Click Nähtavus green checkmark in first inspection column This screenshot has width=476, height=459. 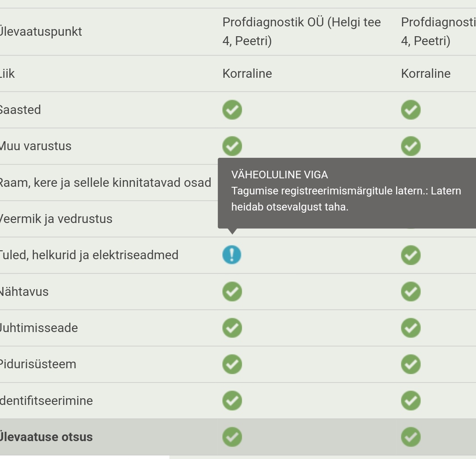pyautogui.click(x=232, y=291)
